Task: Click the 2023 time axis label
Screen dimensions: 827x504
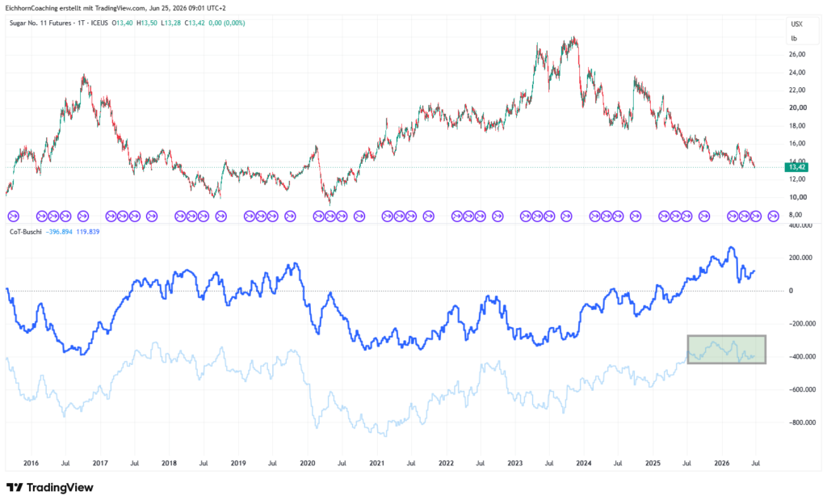Action: coord(514,464)
